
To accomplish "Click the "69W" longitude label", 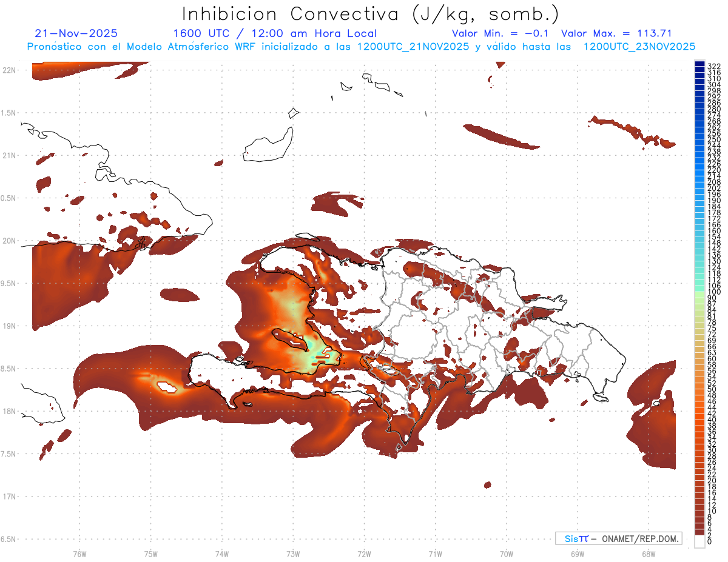I will click(577, 554).
